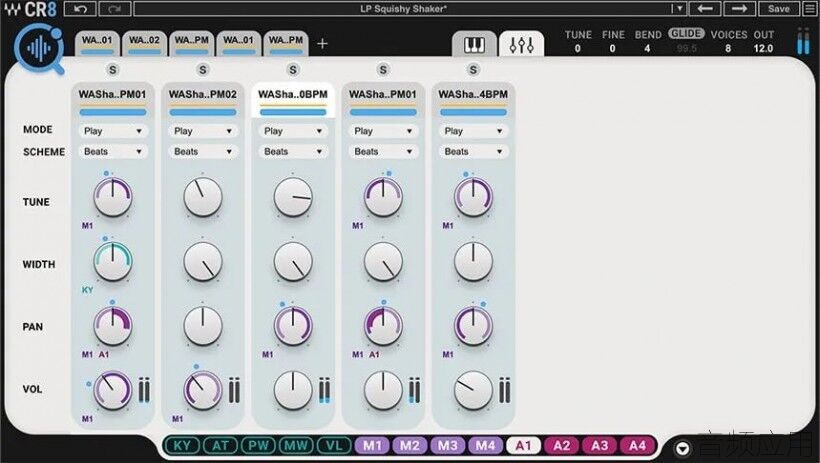The height and width of the screenshot is (463, 820).
Task: Click the Waves logo icon
Action: (x=14, y=9)
